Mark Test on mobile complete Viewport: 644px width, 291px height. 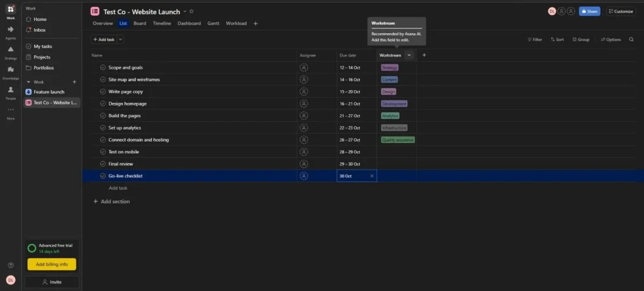pos(103,152)
